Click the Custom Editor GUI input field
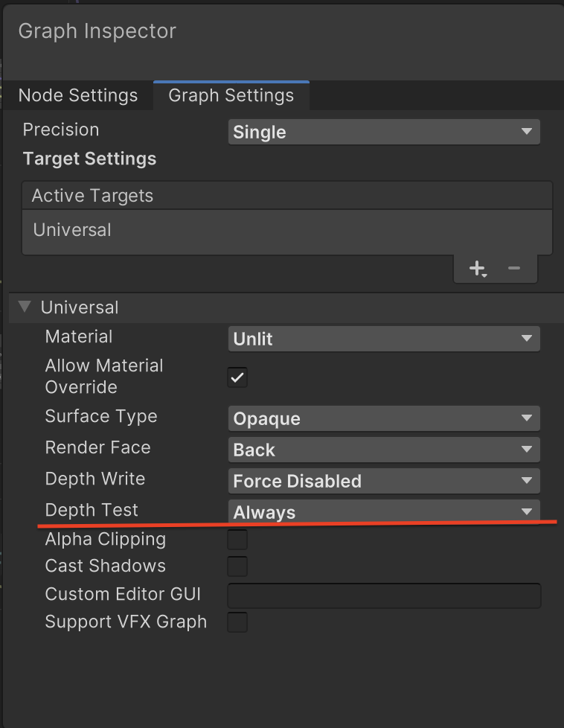This screenshot has height=728, width=564. pos(384,595)
